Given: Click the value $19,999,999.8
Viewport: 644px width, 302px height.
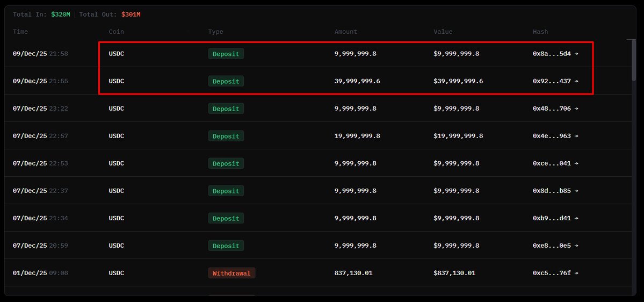Looking at the screenshot, I should [x=458, y=136].
